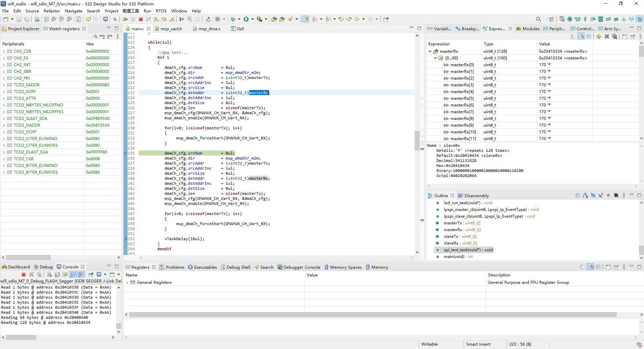644x349 pixels.
Task: Click the Remove All Expressions double-X icon
Action: 615,36
